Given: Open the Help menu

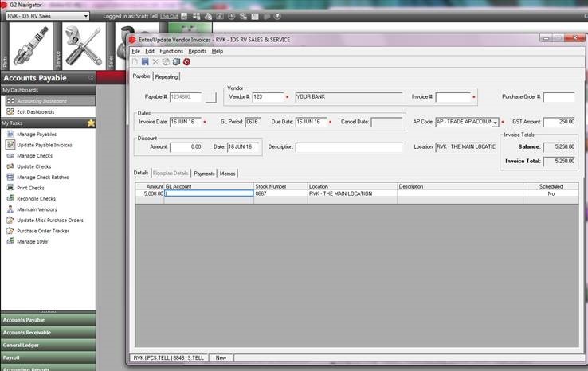Looking at the screenshot, I should tap(218, 51).
